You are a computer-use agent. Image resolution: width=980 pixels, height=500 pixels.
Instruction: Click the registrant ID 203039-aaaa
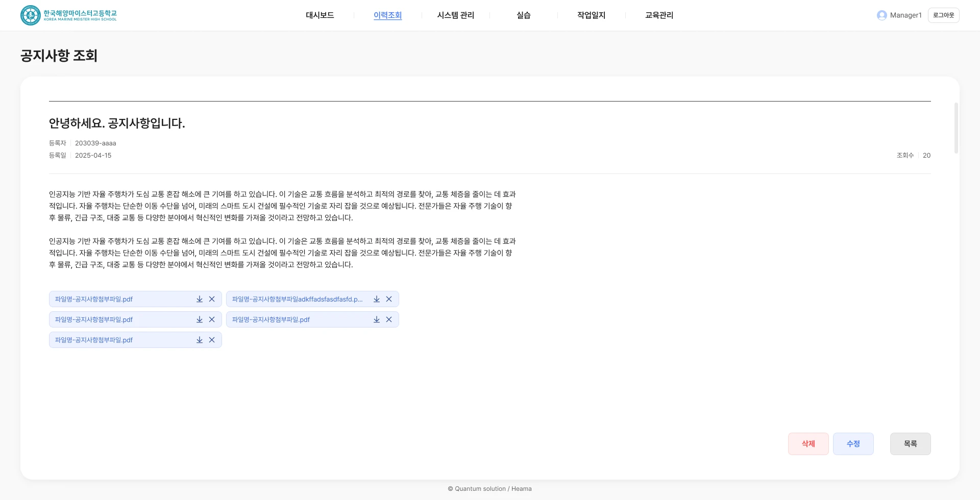point(95,143)
